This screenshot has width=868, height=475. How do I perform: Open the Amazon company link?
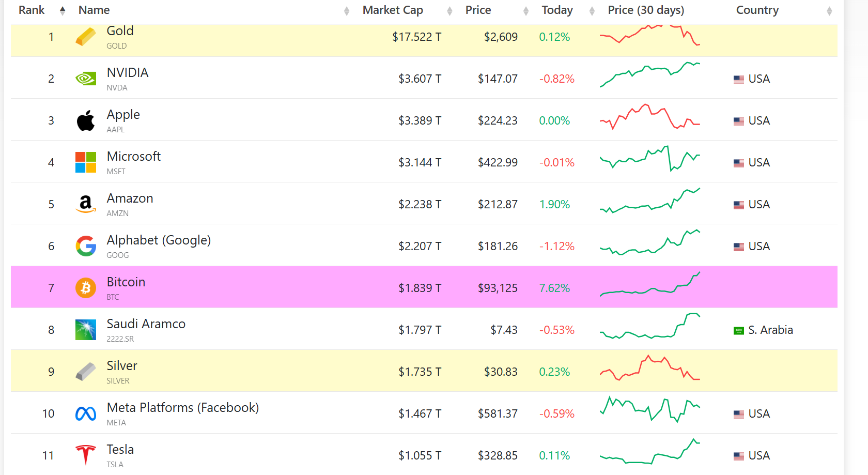coord(130,198)
